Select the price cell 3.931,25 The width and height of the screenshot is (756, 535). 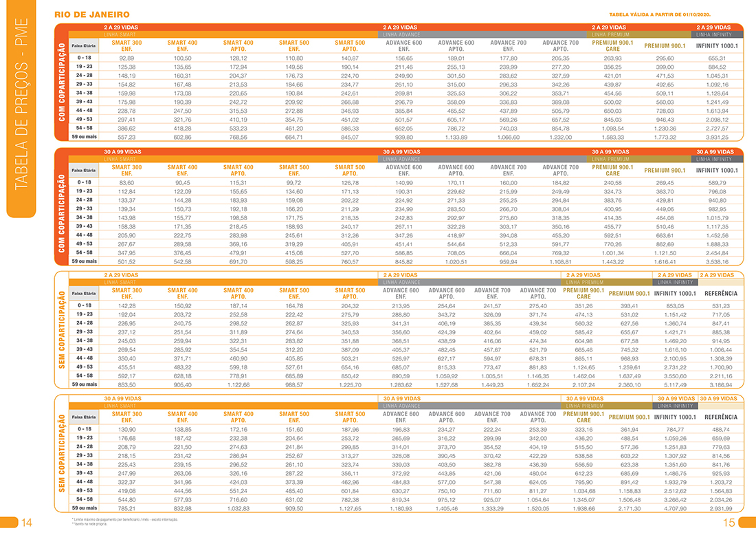click(717, 138)
